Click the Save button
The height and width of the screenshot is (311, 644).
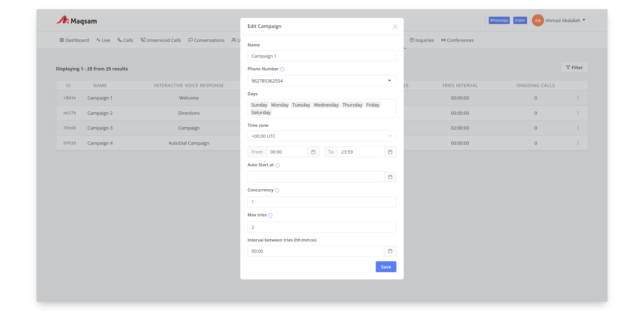(x=386, y=267)
